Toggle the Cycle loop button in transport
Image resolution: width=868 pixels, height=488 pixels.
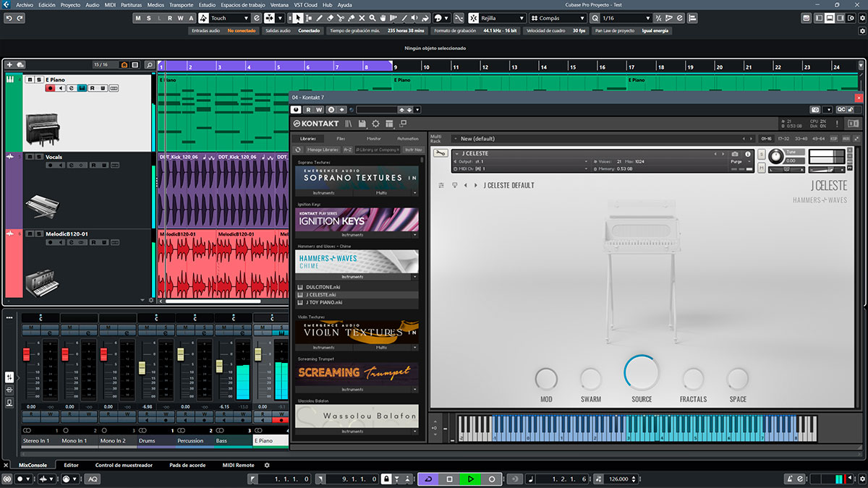[x=428, y=479]
